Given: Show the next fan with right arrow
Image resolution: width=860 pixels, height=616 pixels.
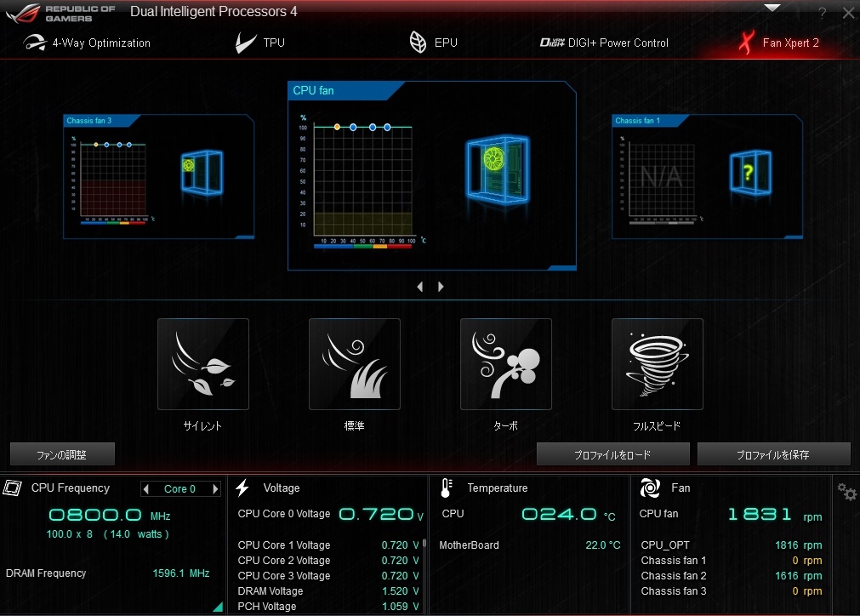Looking at the screenshot, I should [441, 287].
